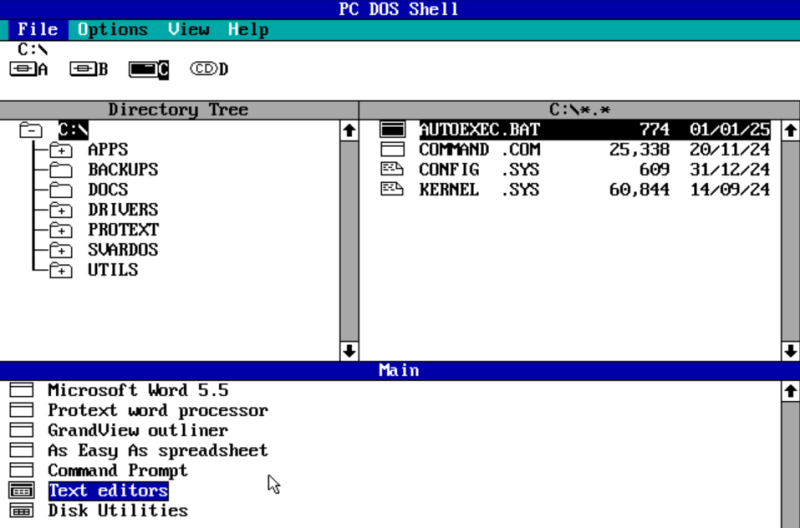This screenshot has width=800, height=528.
Task: Select drive A icon
Action: [29, 69]
